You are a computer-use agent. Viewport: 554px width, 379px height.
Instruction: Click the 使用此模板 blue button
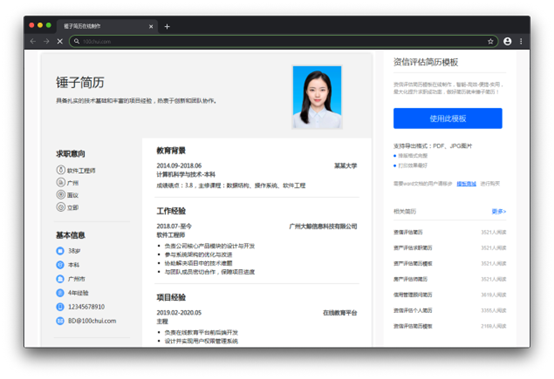point(448,118)
